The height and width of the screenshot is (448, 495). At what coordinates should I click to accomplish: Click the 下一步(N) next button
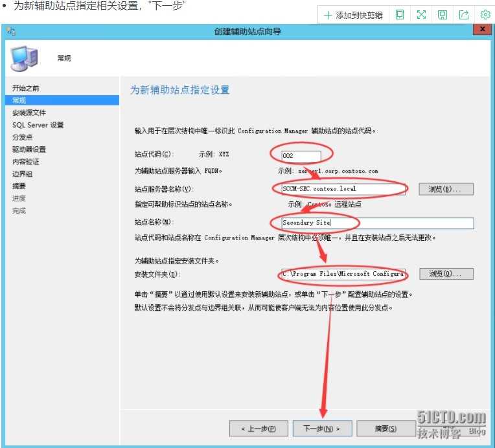322,429
